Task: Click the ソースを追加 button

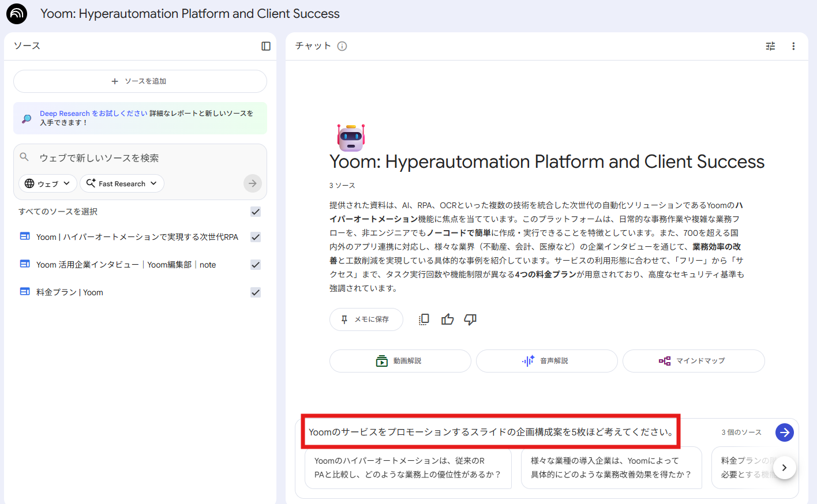Action: click(x=140, y=81)
